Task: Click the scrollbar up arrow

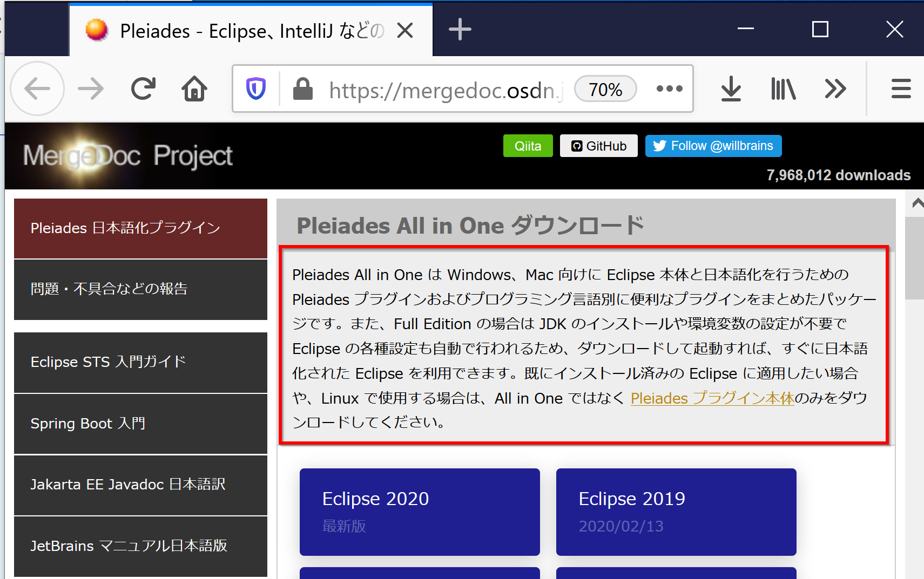Action: pos(916,203)
